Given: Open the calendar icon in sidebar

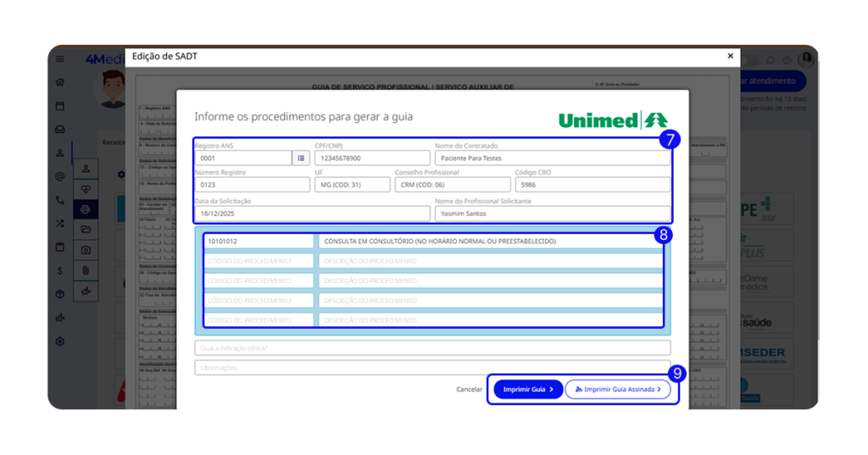Looking at the screenshot, I should click(60, 106).
